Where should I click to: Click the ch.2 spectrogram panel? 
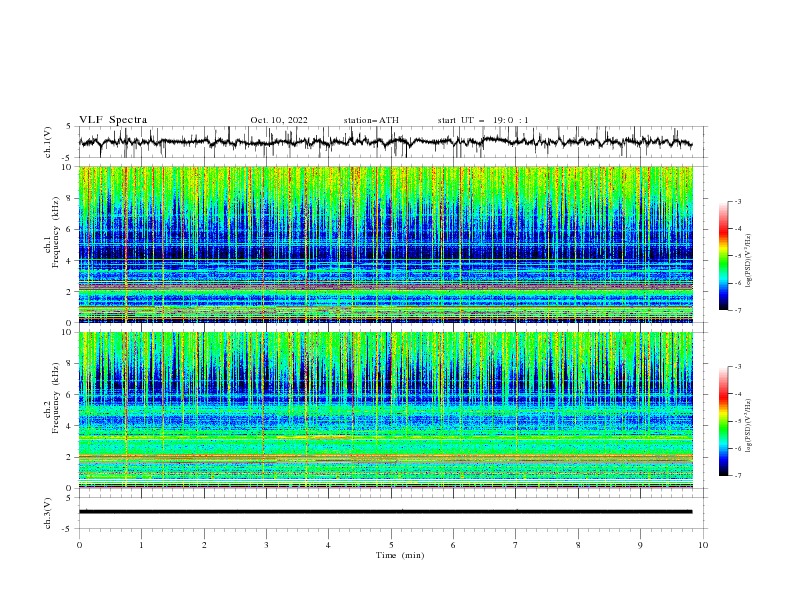pos(386,410)
